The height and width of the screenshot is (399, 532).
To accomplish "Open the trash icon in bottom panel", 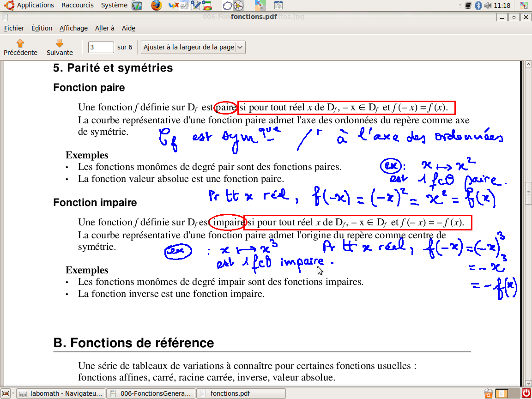I will point(488,393).
